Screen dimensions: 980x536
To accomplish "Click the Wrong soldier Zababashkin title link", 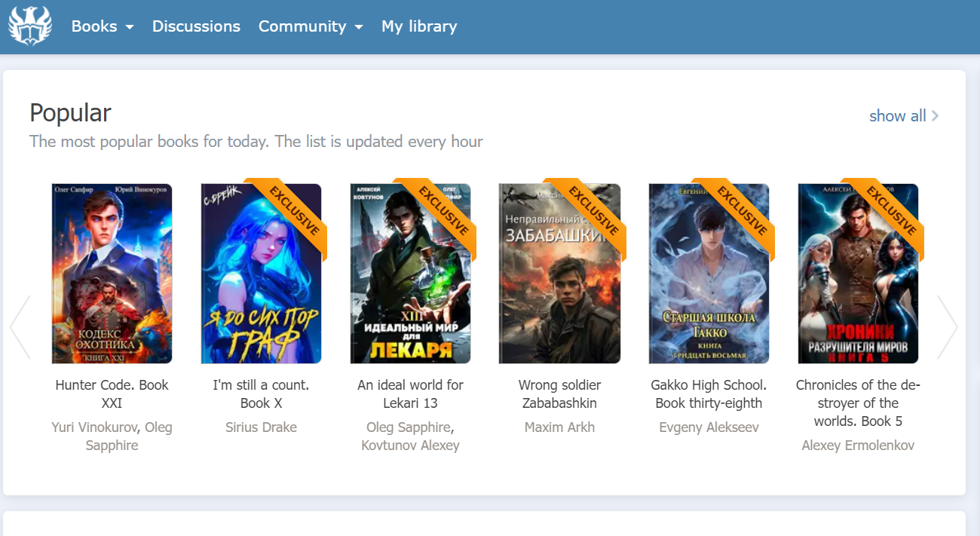I will [x=559, y=394].
